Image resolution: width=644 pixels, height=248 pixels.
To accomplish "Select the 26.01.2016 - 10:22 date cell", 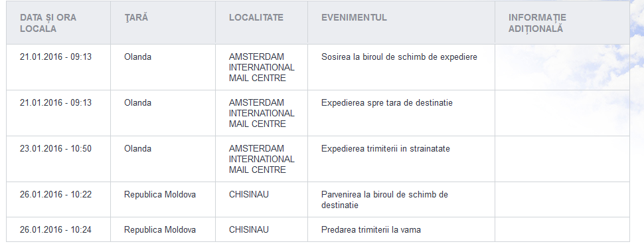I will [56, 195].
